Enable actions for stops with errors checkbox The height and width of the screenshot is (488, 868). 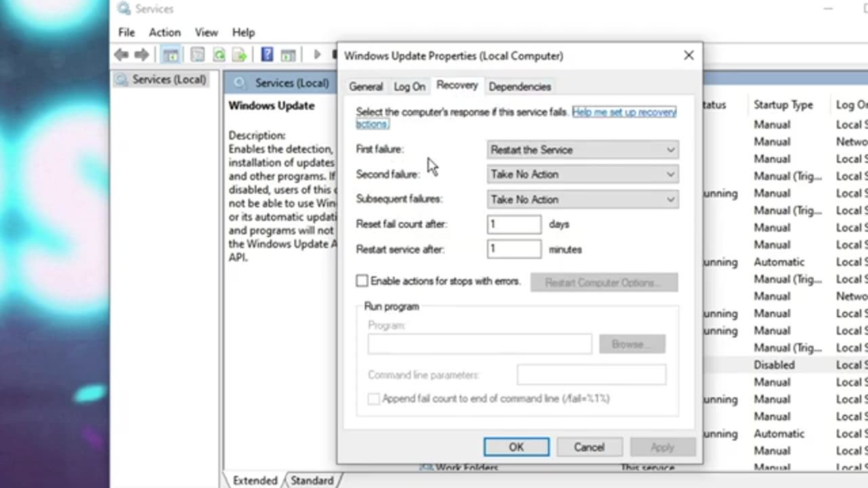pyautogui.click(x=362, y=281)
